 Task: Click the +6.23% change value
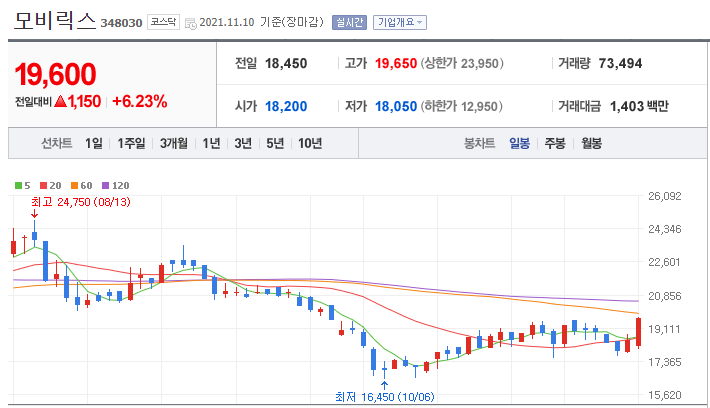pyautogui.click(x=139, y=101)
